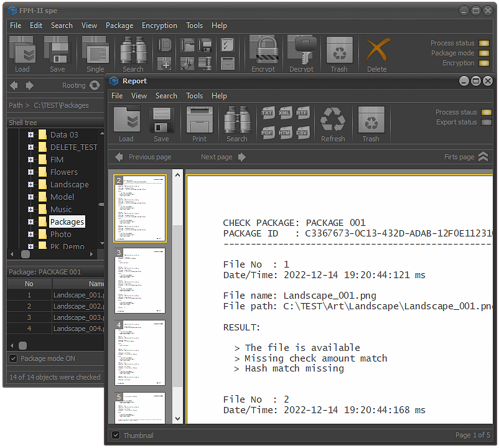Expand the Flowers folder node
499x448 pixels.
tap(30, 172)
